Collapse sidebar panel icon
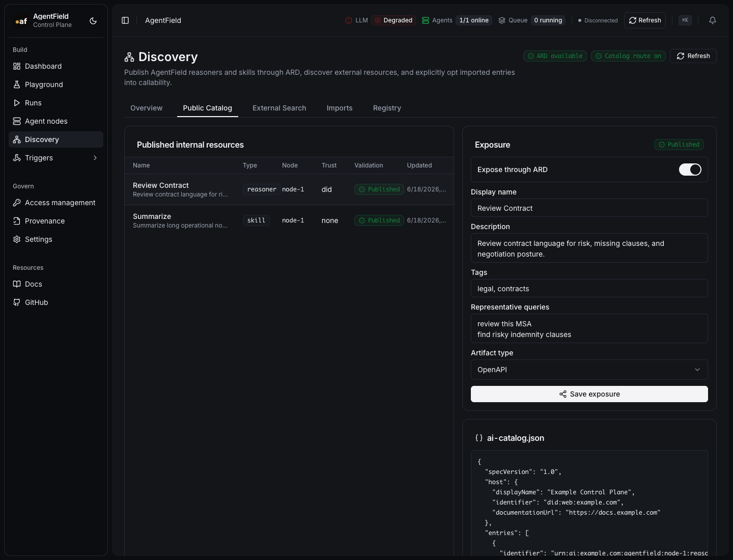The width and height of the screenshot is (733, 560). 125,20
